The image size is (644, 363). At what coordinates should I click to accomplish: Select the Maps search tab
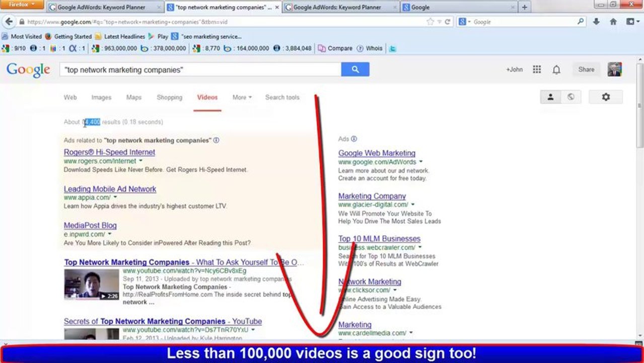[134, 97]
